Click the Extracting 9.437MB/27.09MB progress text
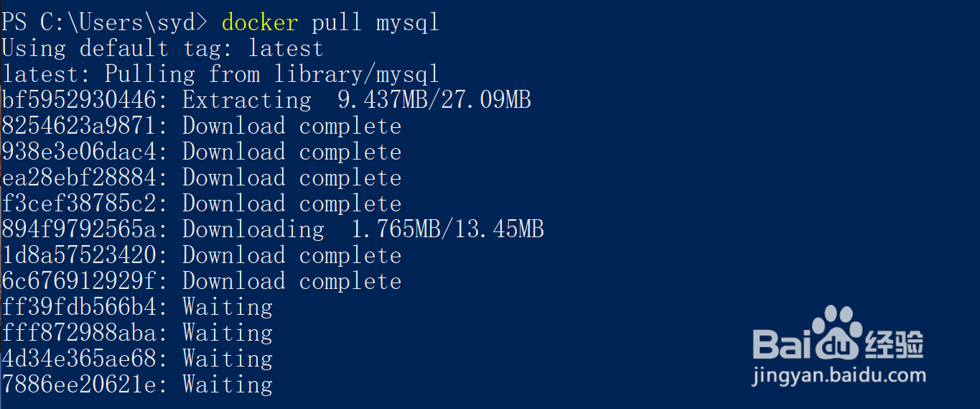 point(356,100)
